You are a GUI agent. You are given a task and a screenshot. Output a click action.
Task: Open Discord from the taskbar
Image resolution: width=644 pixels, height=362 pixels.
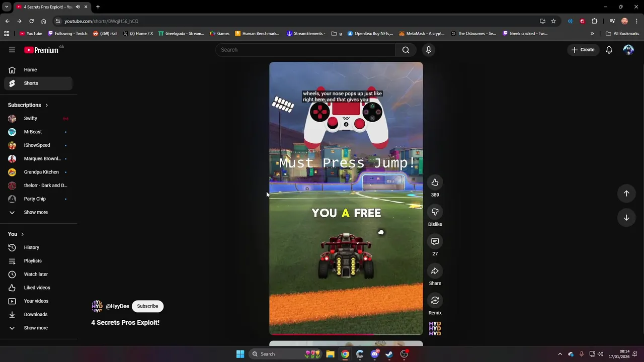click(x=374, y=354)
